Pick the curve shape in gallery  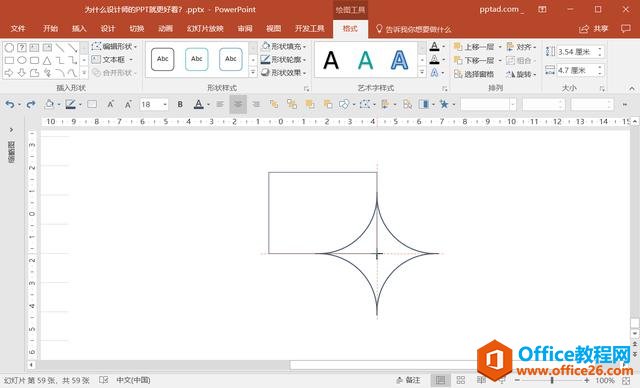(73, 73)
